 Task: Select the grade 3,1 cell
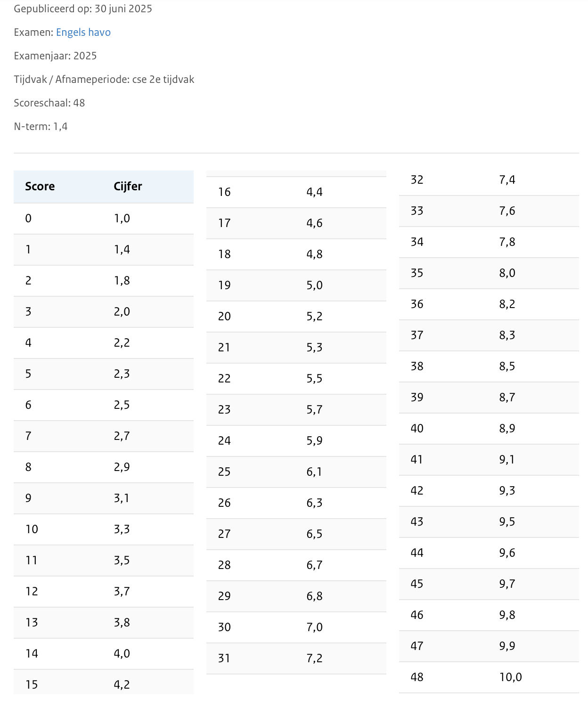coord(122,498)
